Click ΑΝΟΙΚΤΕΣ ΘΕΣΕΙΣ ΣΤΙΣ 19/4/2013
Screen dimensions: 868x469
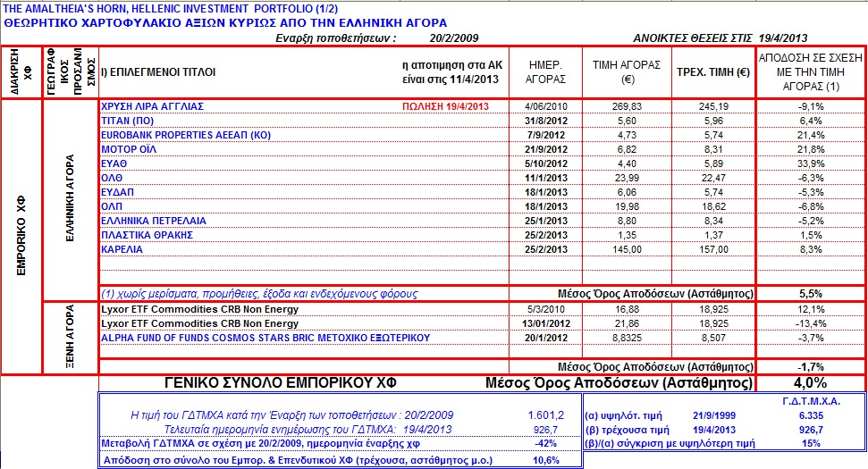click(721, 38)
